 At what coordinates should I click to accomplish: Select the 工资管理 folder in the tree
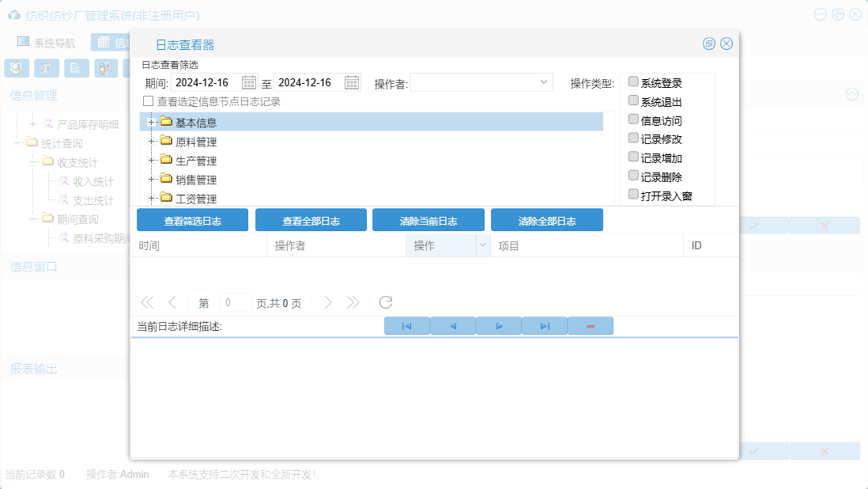[x=195, y=199]
